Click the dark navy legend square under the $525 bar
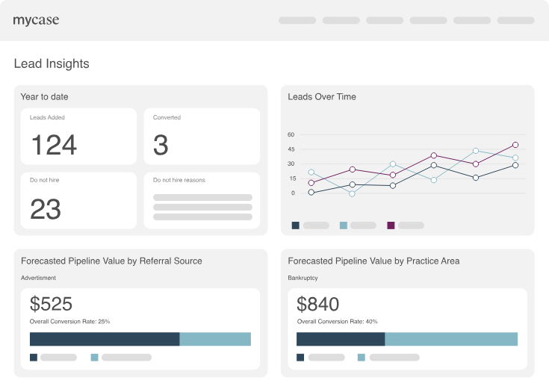The image size is (549, 392). 34,358
